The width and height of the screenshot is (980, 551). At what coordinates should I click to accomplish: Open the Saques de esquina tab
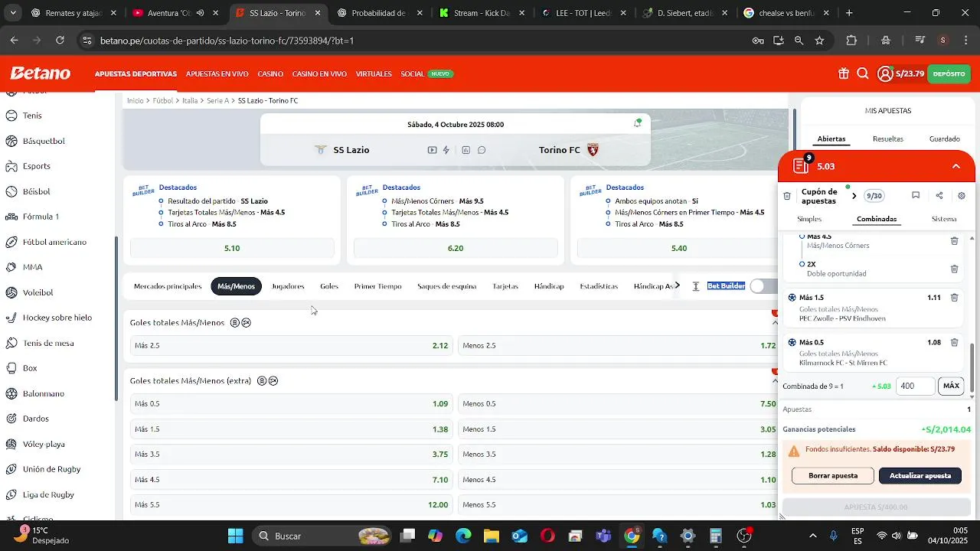(x=446, y=286)
